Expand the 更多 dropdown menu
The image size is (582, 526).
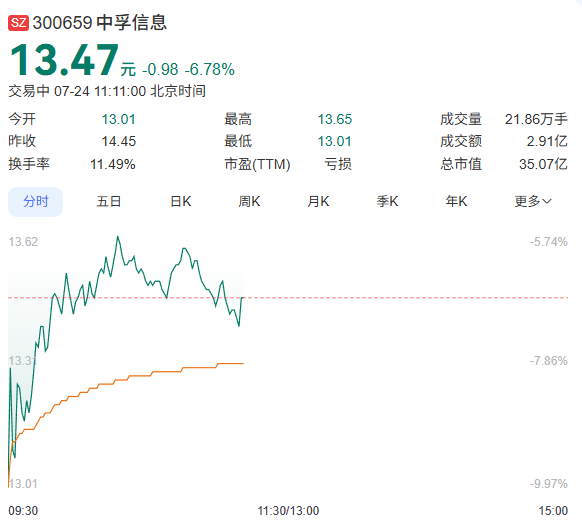coord(533,202)
